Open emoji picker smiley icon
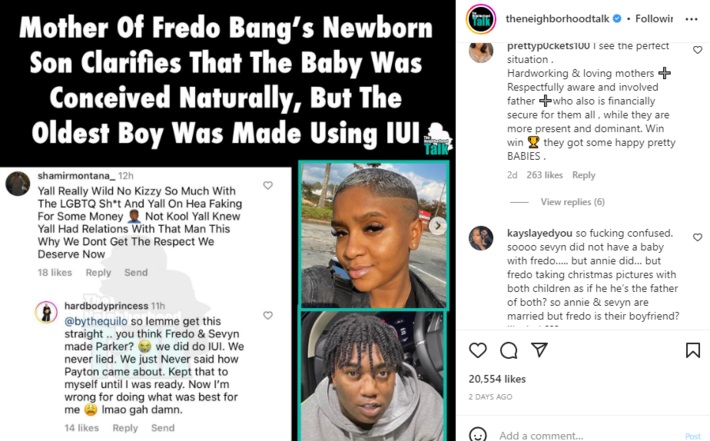This screenshot has width=710, height=441. click(x=478, y=435)
